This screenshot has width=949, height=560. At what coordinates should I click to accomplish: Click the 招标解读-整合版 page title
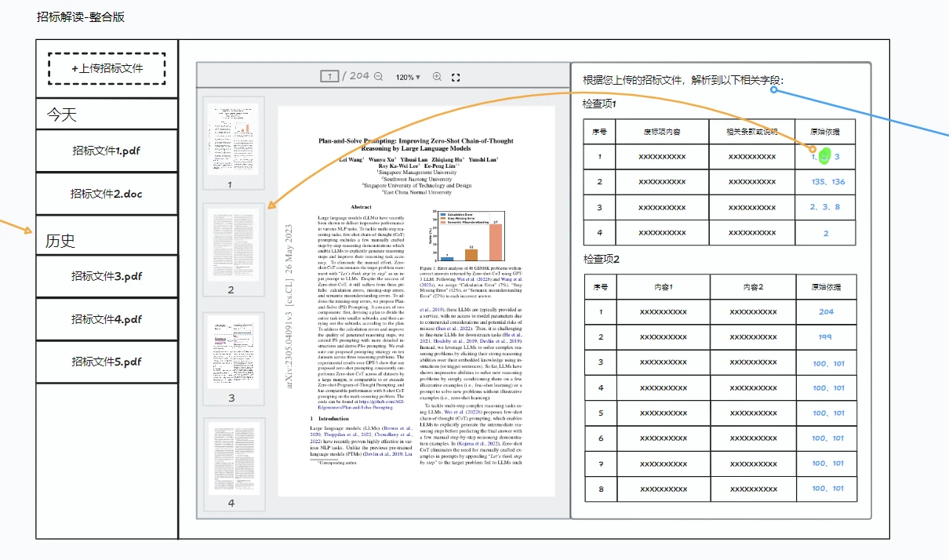pos(81,17)
